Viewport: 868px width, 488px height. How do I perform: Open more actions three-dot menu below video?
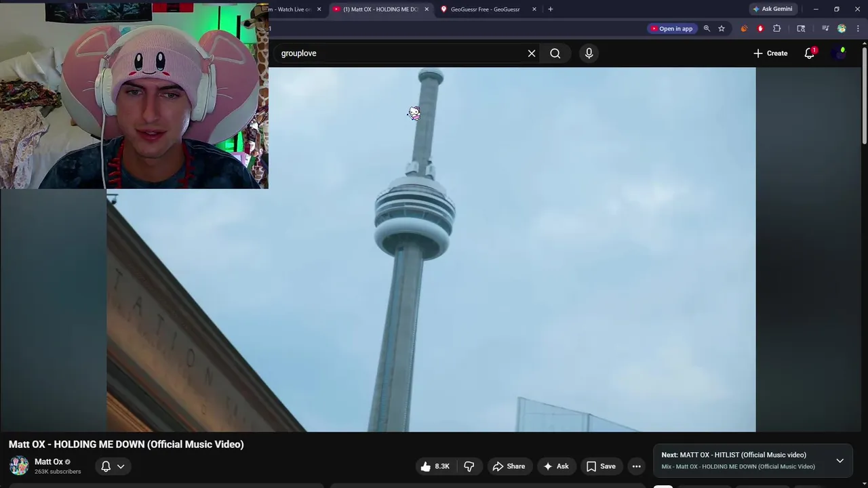point(636,466)
